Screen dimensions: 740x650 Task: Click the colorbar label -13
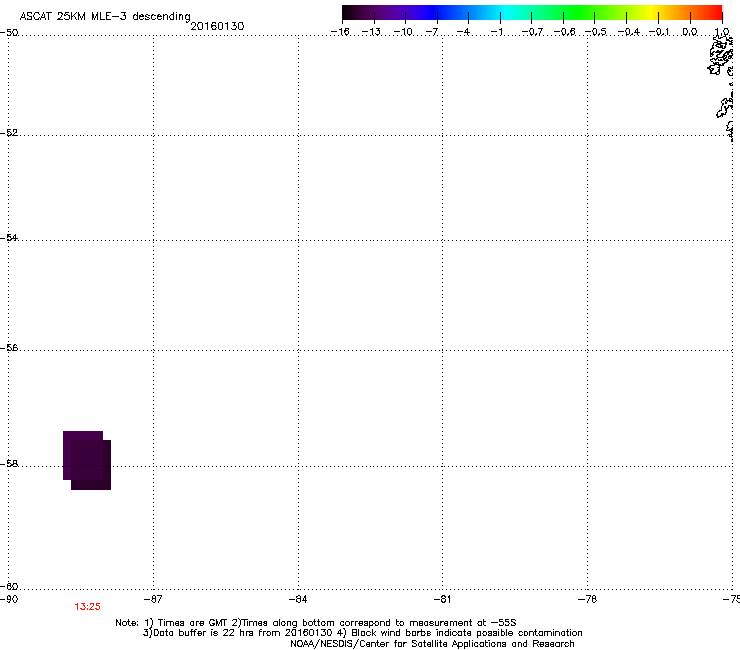click(371, 32)
